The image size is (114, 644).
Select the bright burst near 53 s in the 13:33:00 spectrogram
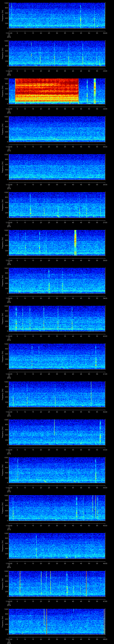[x=95, y=91]
